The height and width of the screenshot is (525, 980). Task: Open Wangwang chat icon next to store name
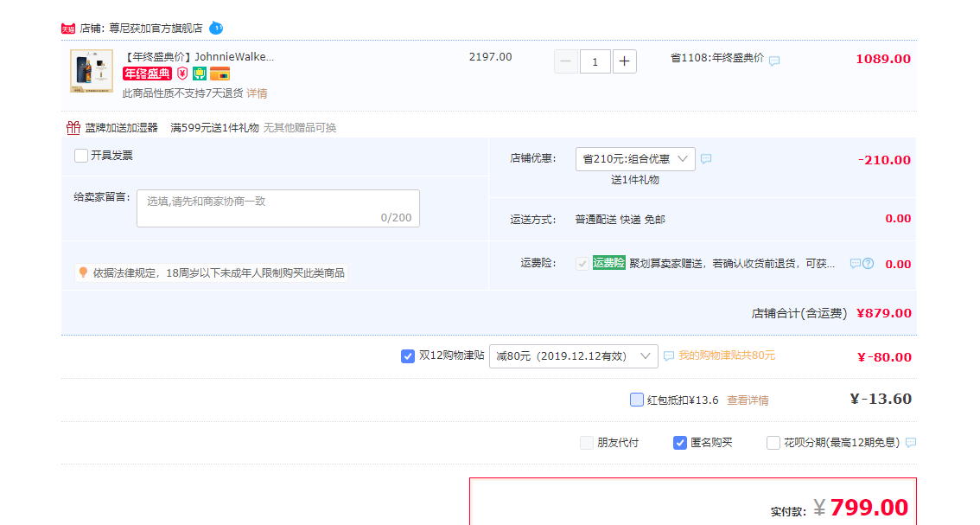click(216, 29)
